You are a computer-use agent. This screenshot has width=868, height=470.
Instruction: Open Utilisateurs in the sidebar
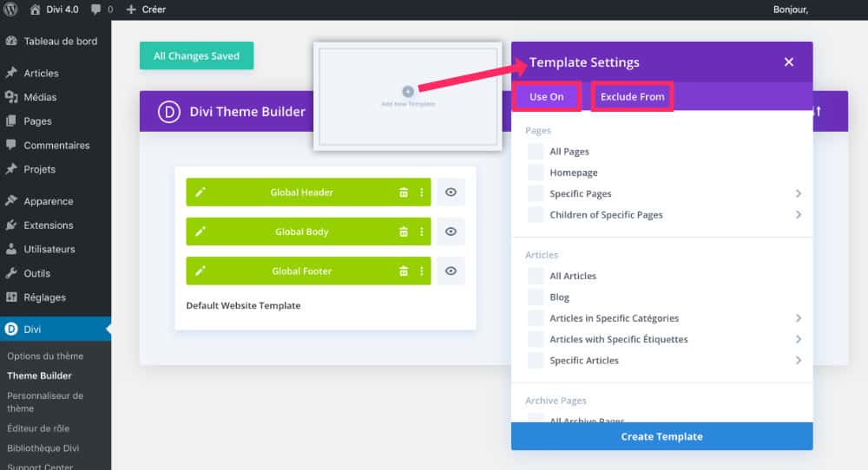tap(56, 249)
